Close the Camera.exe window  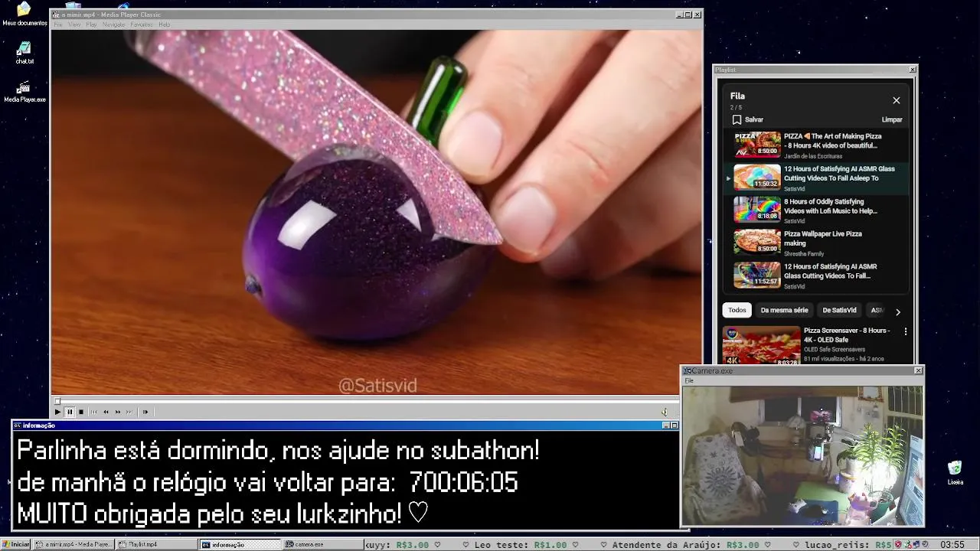918,370
